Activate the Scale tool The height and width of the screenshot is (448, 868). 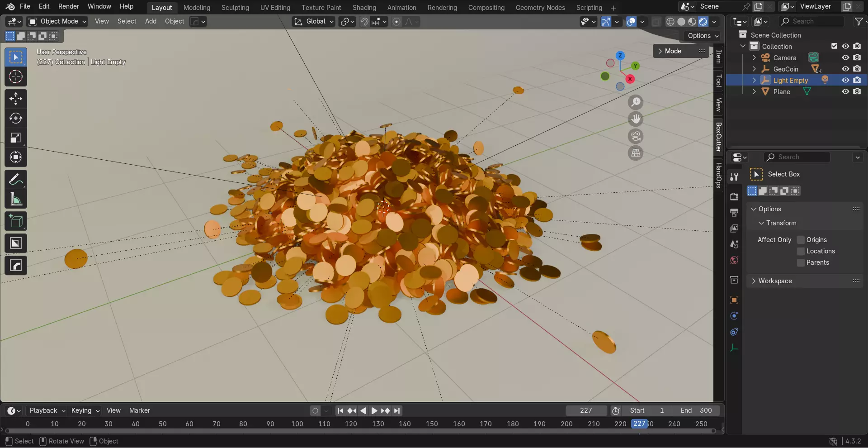16,138
